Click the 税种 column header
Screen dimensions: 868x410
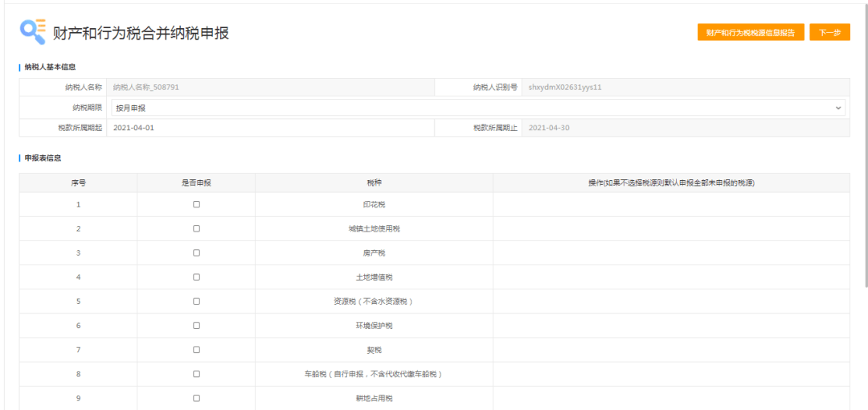click(x=374, y=182)
